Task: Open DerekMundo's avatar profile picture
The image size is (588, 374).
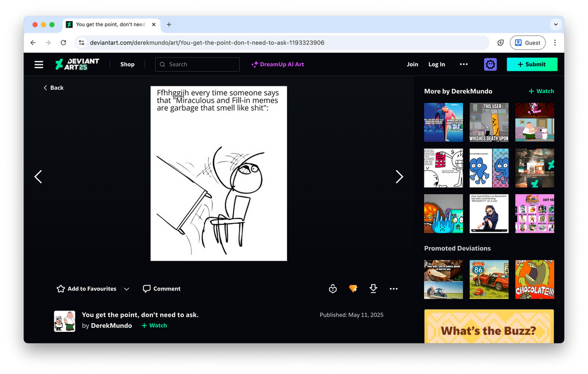Action: point(65,321)
